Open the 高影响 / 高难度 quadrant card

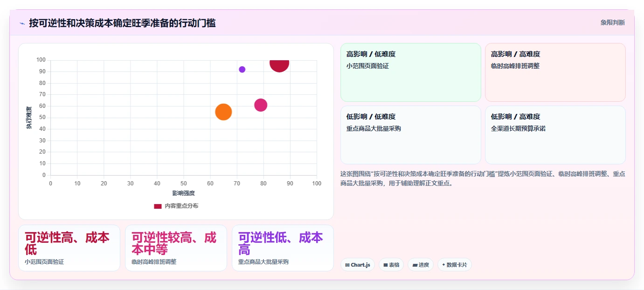coord(555,72)
